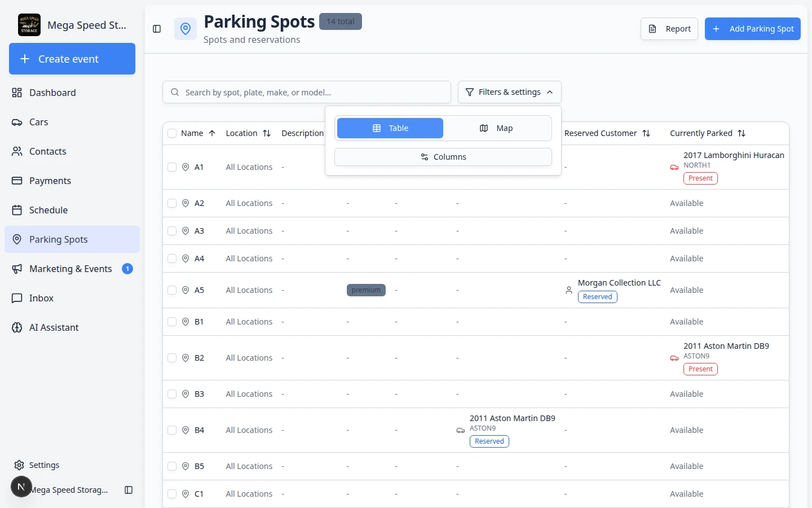This screenshot has height=508, width=812.
Task: Open Inbox from sidebar
Action: click(72, 298)
